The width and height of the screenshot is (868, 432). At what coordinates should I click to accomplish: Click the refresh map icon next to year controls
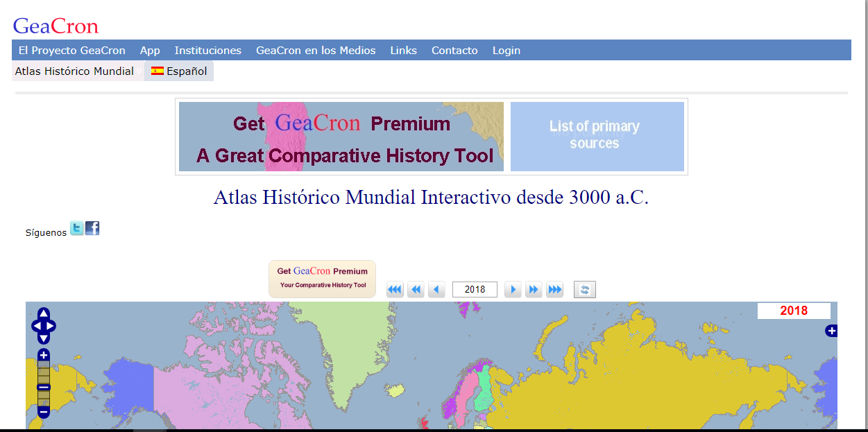point(584,289)
